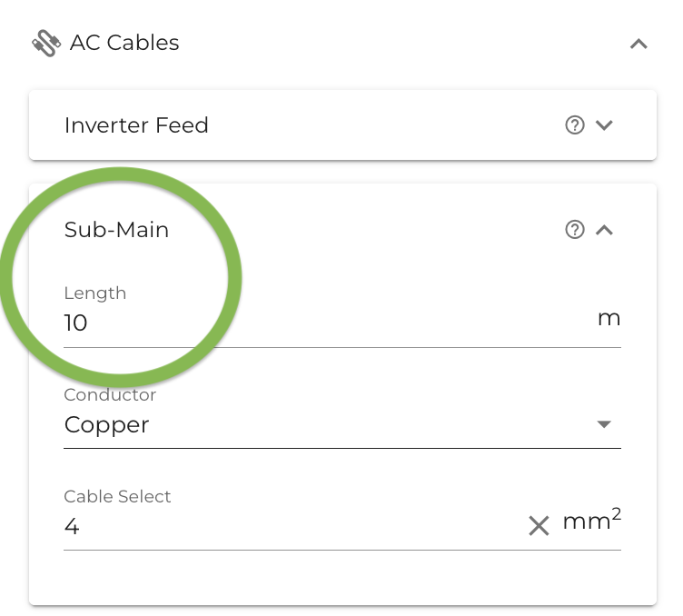Collapse the AC Cables section chevron
Image resolution: width=683 pixels, height=616 pixels.
tap(638, 44)
